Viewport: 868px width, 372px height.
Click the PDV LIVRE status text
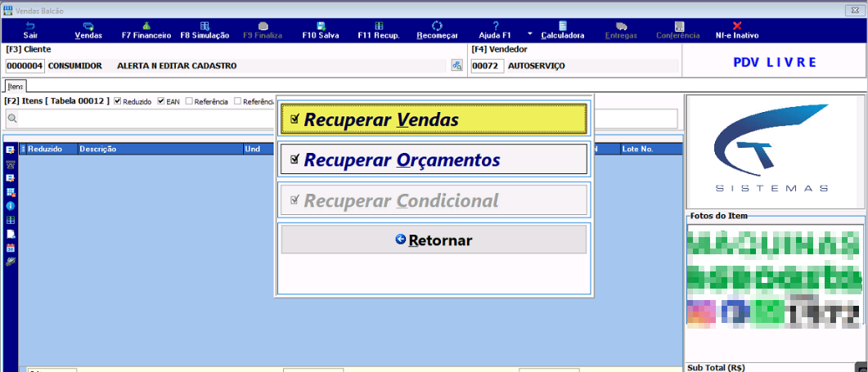point(775,63)
